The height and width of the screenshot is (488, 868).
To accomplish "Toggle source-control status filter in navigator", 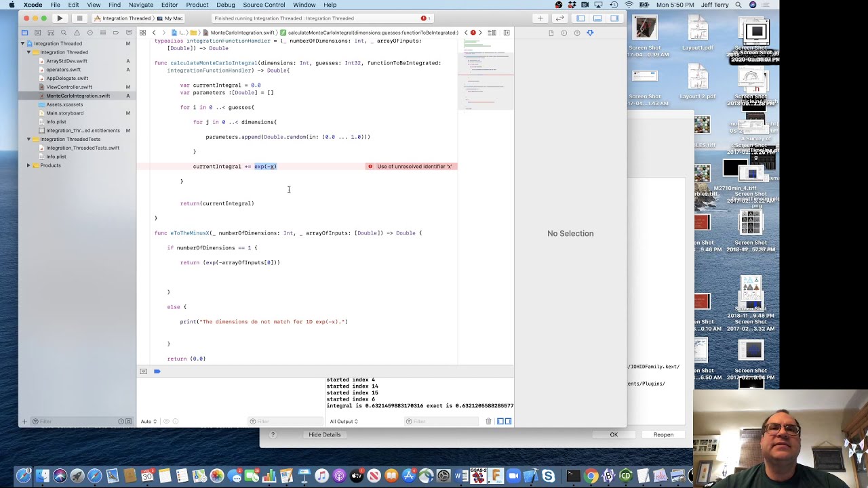I will (129, 422).
